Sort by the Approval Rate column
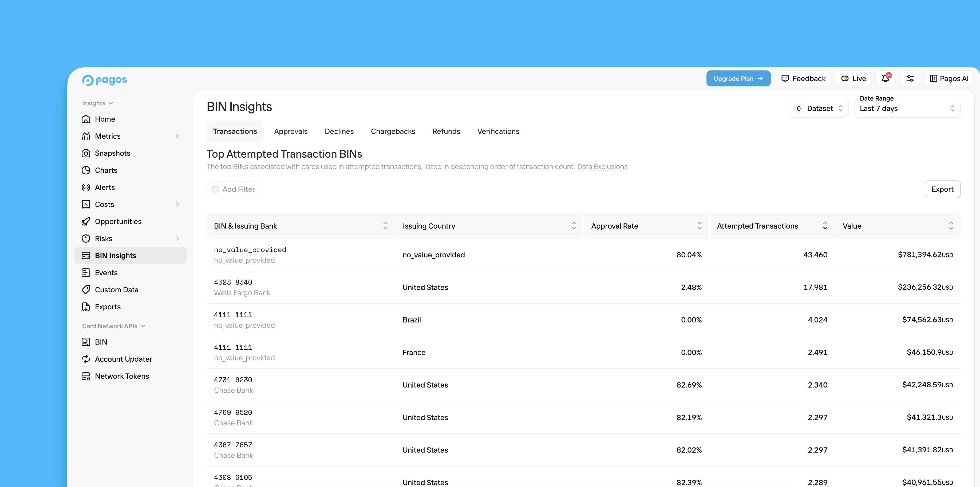Viewport: 980px width, 487px height. click(x=699, y=225)
